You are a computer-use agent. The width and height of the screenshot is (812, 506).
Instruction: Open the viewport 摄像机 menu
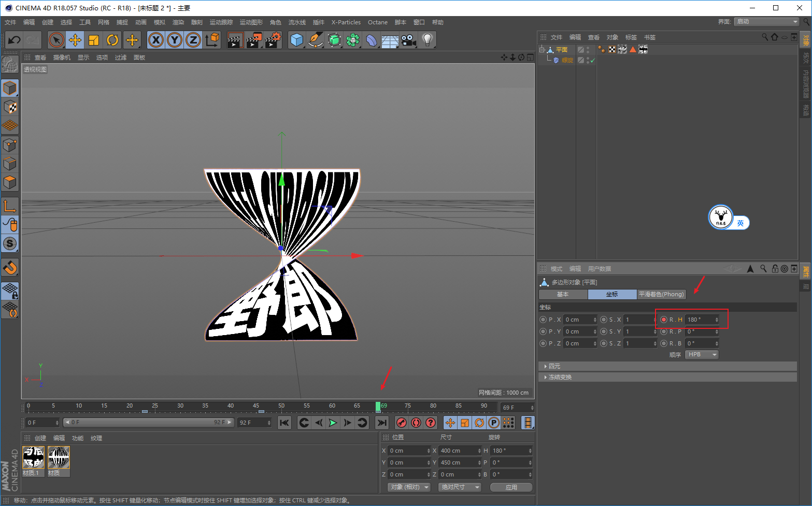point(62,57)
